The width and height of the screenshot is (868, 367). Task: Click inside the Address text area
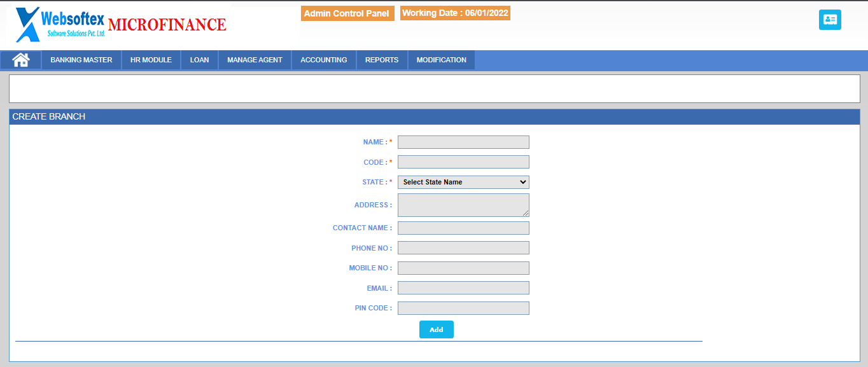463,205
